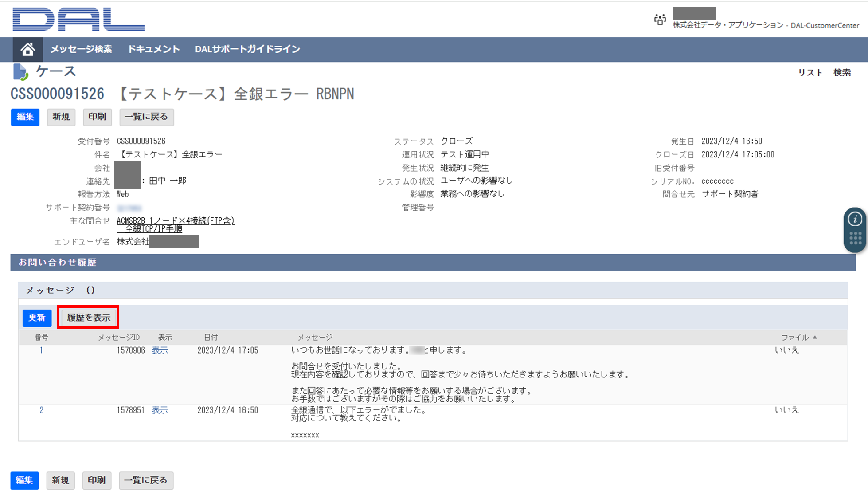Click メッセージID column header
This screenshot has height=499, width=868.
coord(118,338)
